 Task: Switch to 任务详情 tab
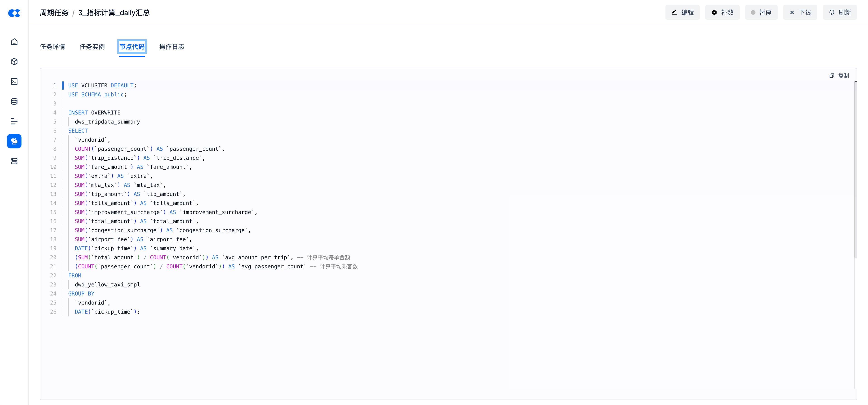point(52,47)
